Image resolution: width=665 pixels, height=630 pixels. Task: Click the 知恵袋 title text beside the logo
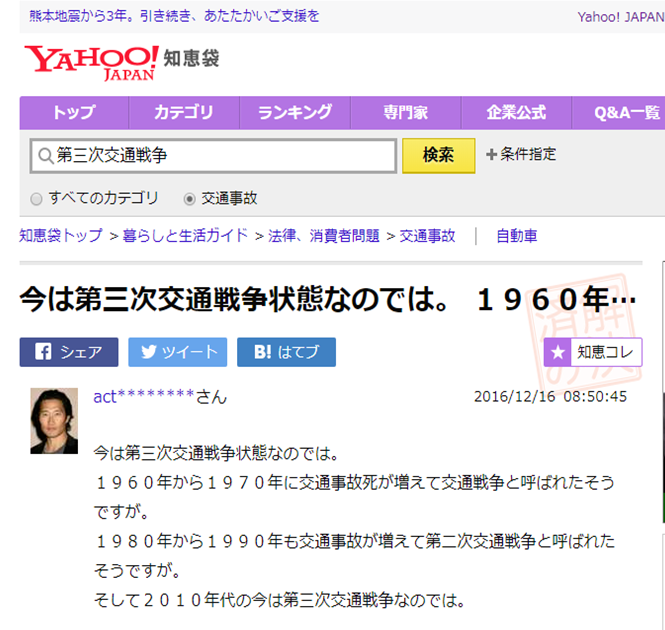click(191, 58)
